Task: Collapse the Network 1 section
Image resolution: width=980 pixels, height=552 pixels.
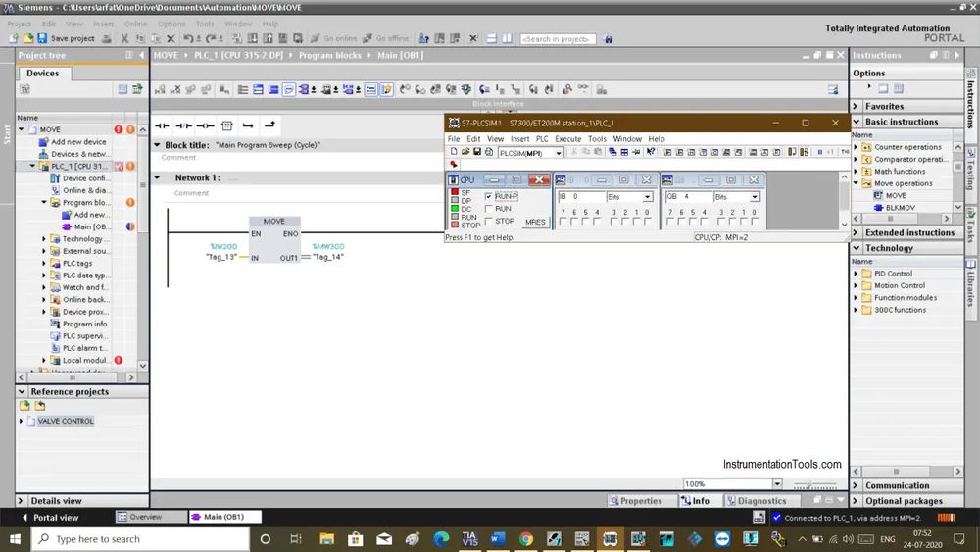Action: point(158,177)
